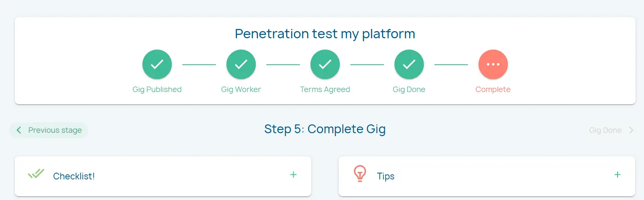
Task: Select the Terms Agreed step label
Action: tap(325, 89)
